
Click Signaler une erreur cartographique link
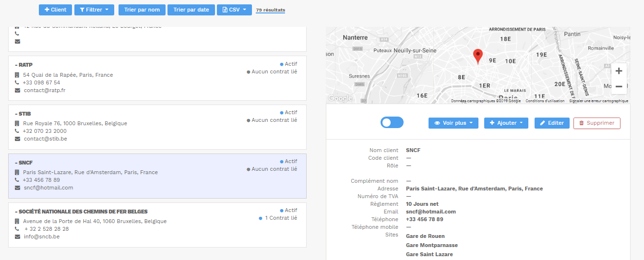(598, 101)
